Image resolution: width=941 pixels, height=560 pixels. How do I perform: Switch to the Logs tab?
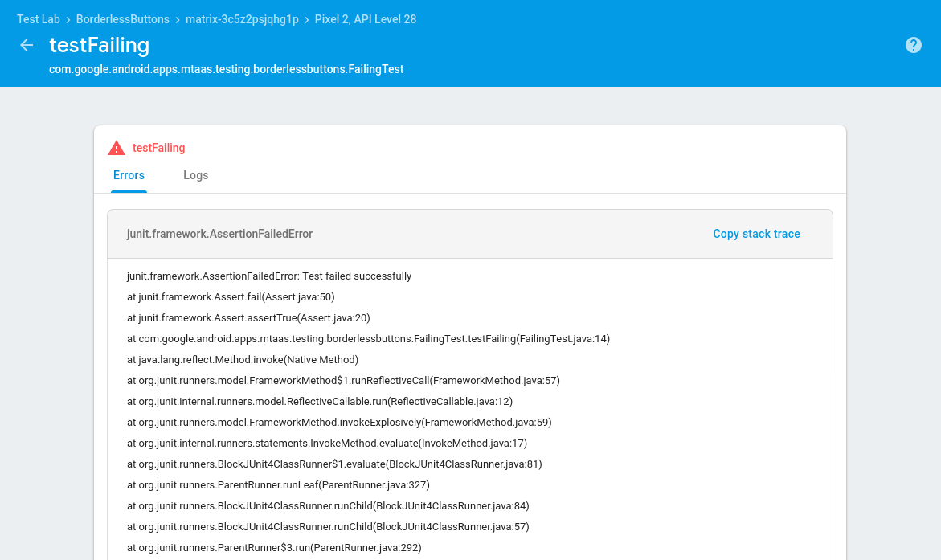(195, 175)
